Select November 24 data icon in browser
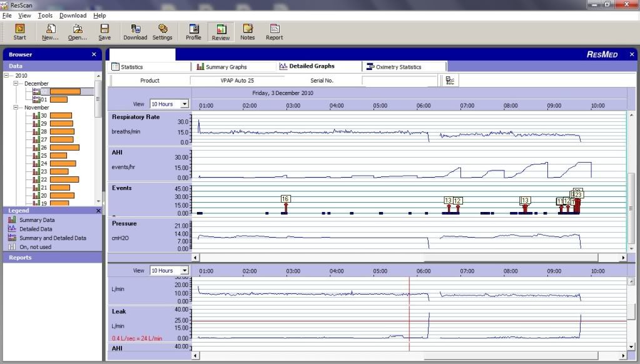640x364 pixels. 36,164
